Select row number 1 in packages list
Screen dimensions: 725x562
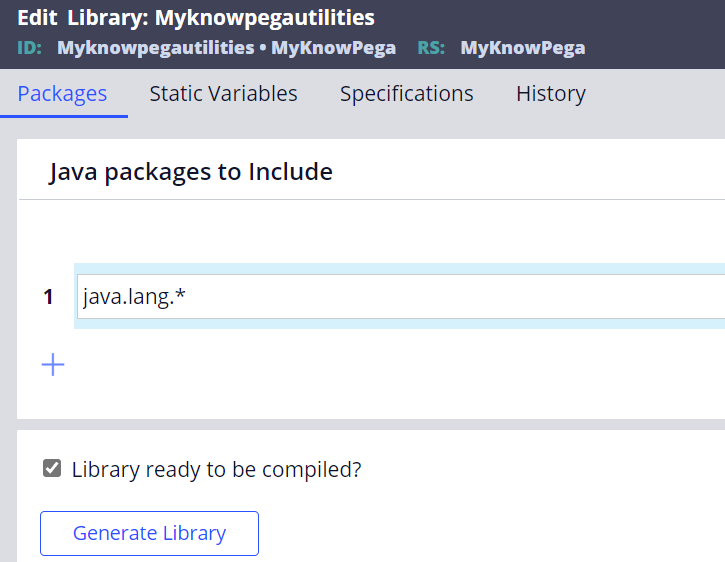pyautogui.click(x=48, y=296)
